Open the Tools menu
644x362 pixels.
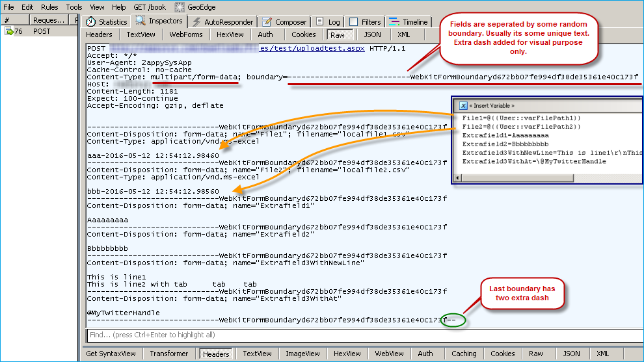(74, 7)
